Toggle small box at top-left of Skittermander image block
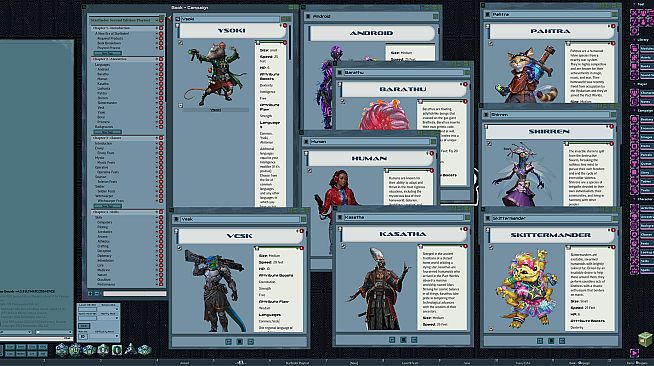The width and height of the screenshot is (654, 366). tap(491, 248)
